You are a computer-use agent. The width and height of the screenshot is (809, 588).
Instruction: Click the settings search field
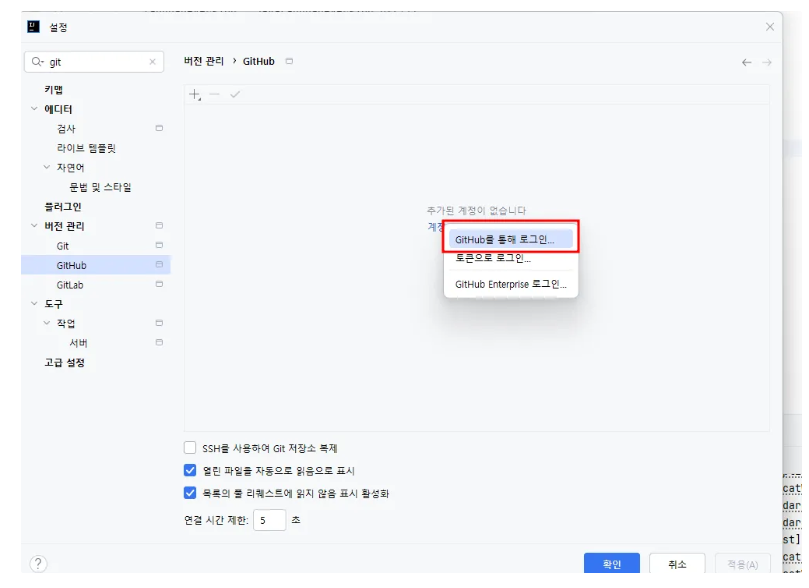[x=94, y=62]
